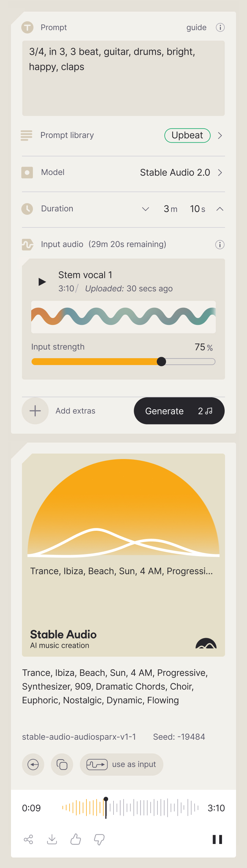247x868 pixels.
Task: Click the copy prompt icon
Action: pos(62,764)
